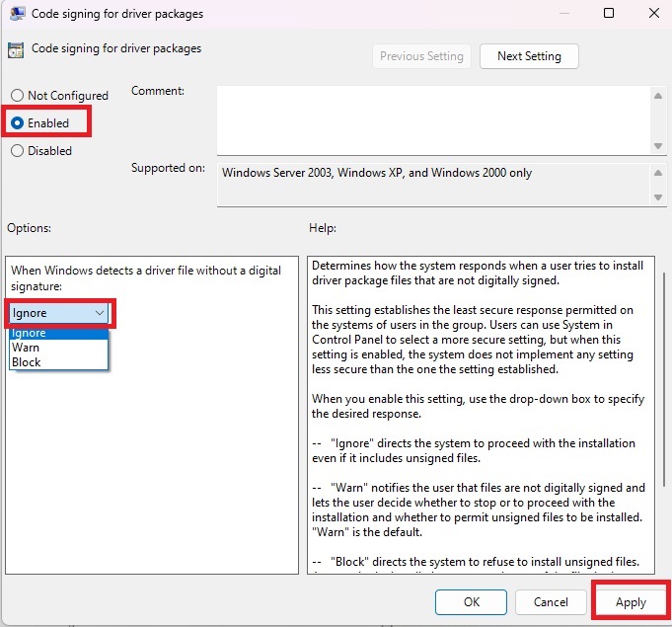
Task: Click the 'Supported on:' label
Action: click(x=168, y=168)
